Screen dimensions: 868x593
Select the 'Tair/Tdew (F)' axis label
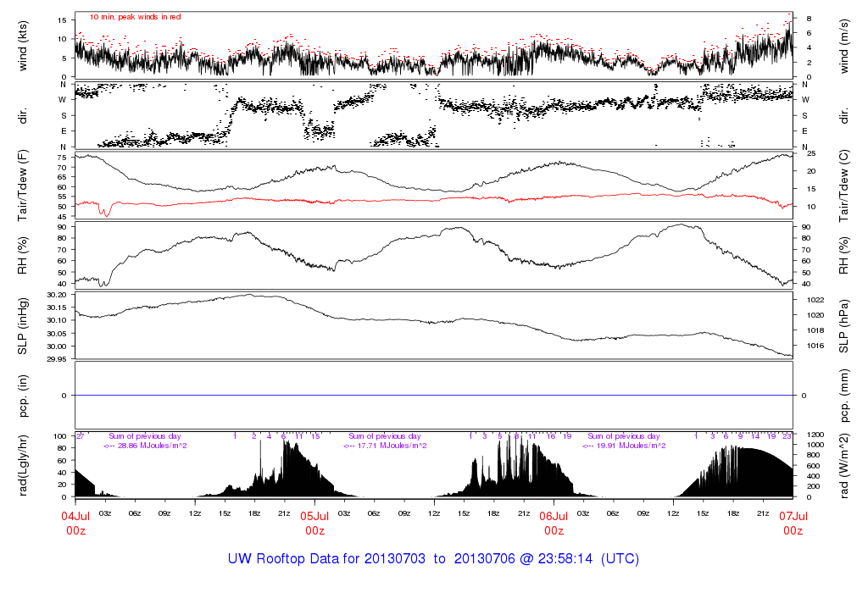[23, 186]
